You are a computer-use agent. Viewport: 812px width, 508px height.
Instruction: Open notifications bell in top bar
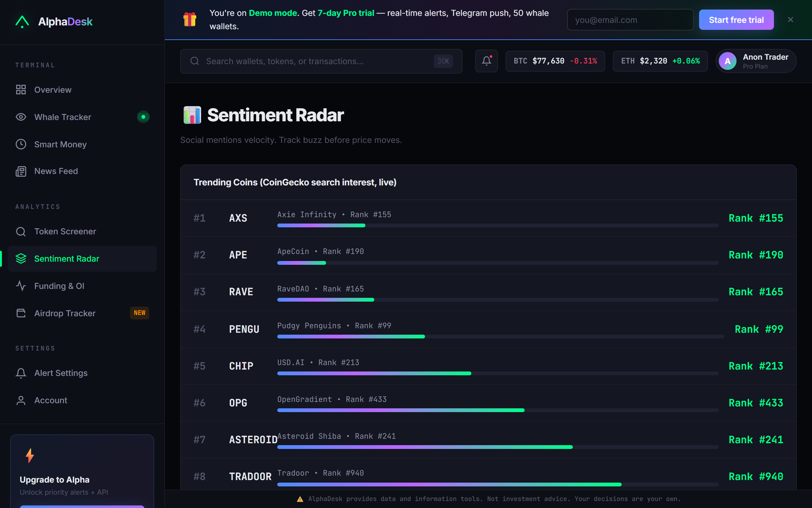point(486,61)
